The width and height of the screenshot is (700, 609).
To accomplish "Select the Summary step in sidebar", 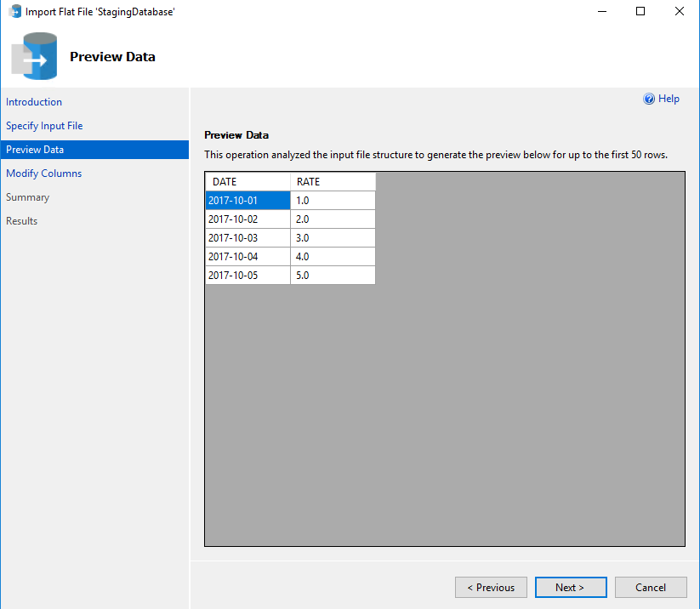I will pyautogui.click(x=28, y=197).
